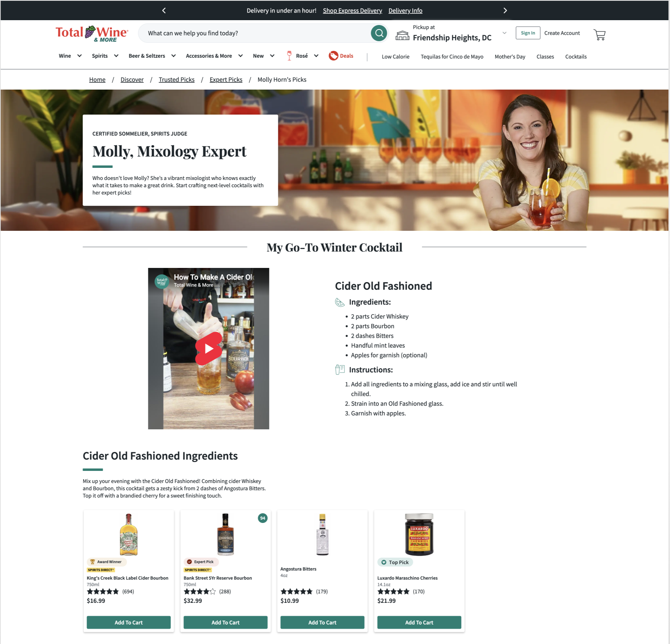
Task: Go to previous promo banner arrow
Action: (x=164, y=10)
